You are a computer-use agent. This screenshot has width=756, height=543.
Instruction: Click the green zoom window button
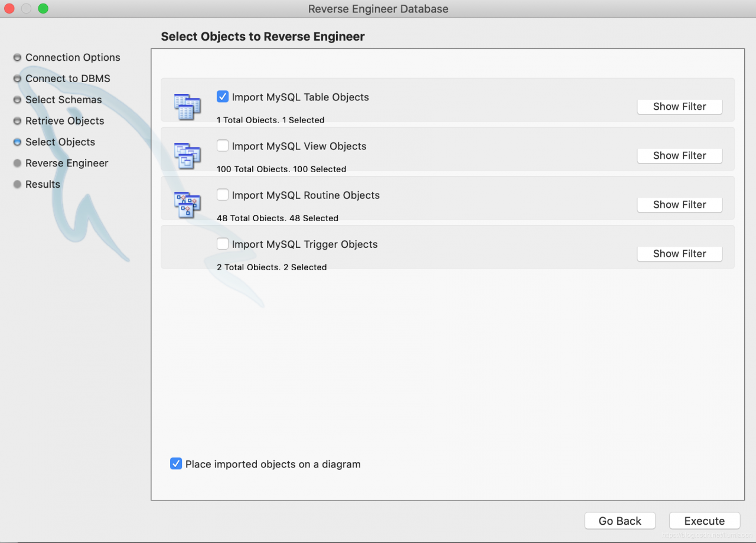pyautogui.click(x=43, y=8)
